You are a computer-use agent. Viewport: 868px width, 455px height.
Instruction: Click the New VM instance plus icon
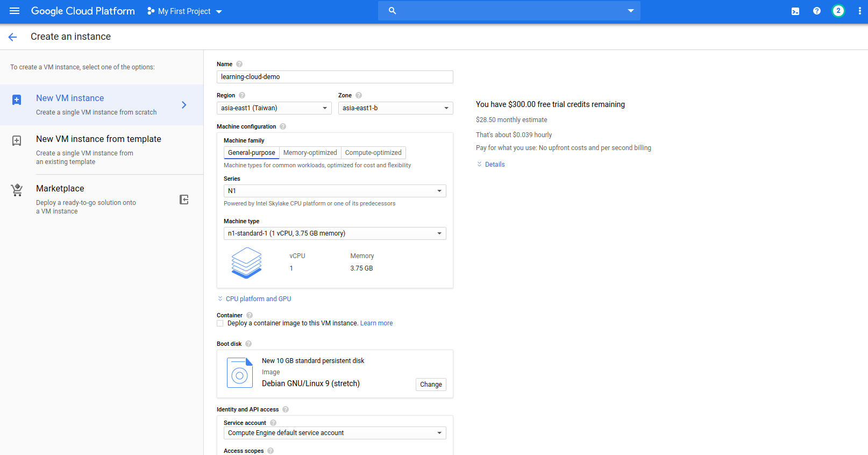tap(17, 100)
